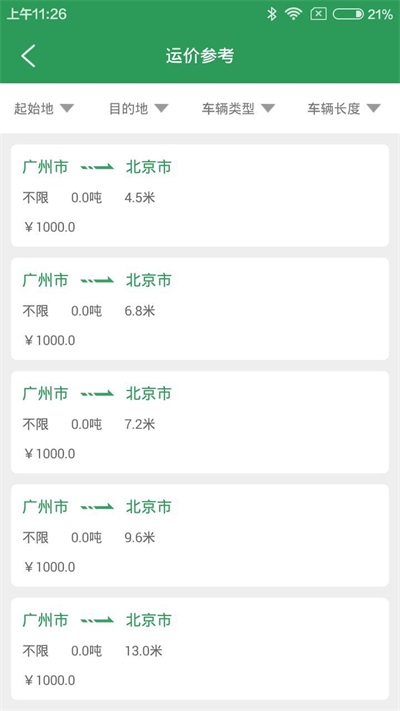Tap 广州市 origin in 6.8米 card
Viewport: 400px width, 711px height.
(45, 281)
